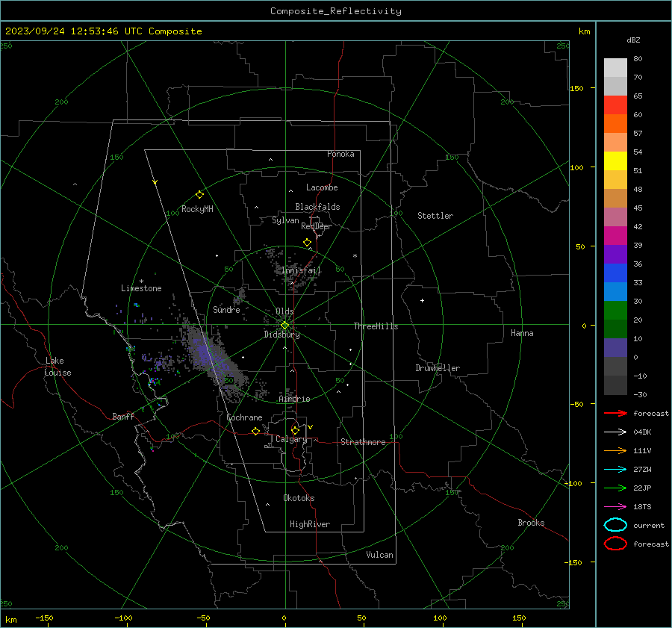Click the Didsbury label on map
The width and height of the screenshot is (672, 628).
(281, 335)
